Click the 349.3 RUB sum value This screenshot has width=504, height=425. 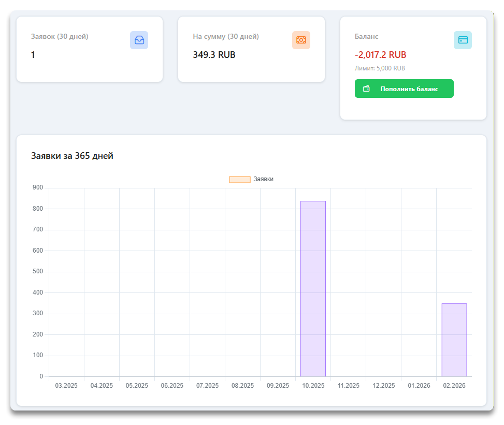(x=214, y=55)
